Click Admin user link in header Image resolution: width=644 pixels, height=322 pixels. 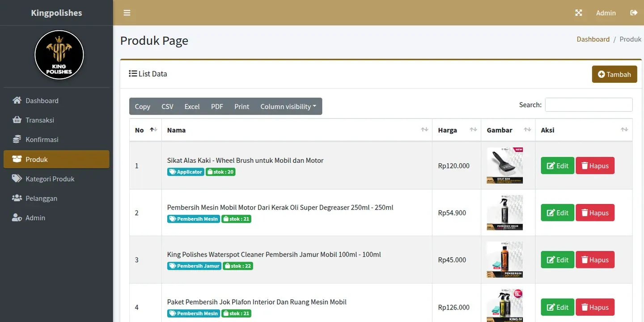606,13
